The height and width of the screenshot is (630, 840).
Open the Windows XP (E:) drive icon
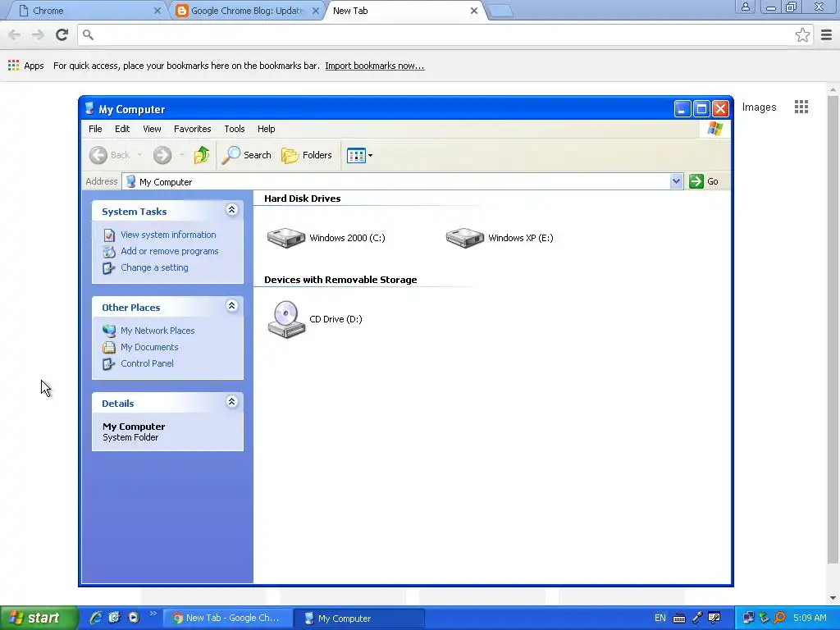465,238
